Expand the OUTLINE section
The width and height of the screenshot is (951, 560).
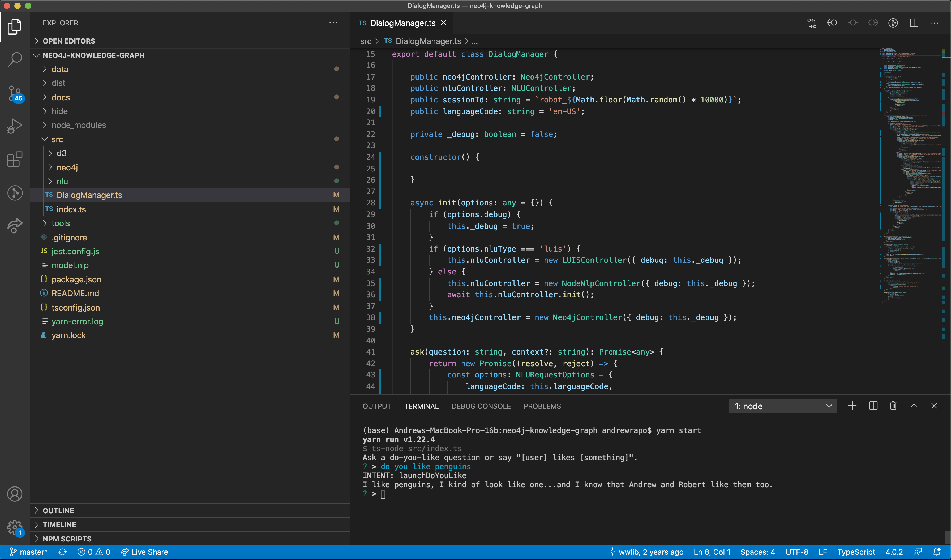tap(190, 511)
